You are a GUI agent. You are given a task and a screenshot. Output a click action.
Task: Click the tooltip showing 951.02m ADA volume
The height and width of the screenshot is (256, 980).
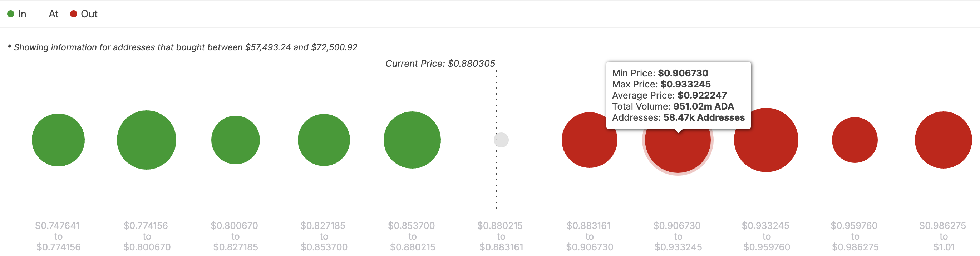tap(678, 95)
